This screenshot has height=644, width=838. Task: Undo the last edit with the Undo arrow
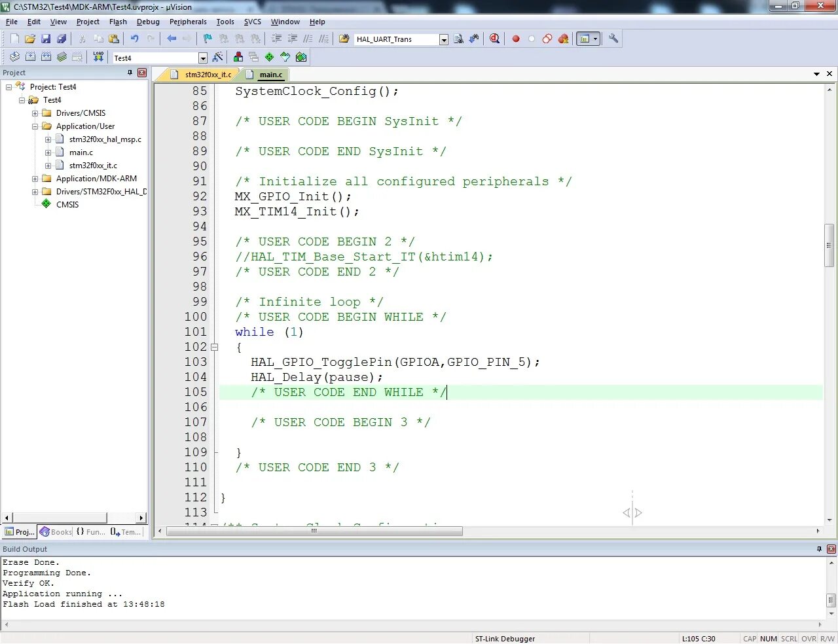point(134,39)
